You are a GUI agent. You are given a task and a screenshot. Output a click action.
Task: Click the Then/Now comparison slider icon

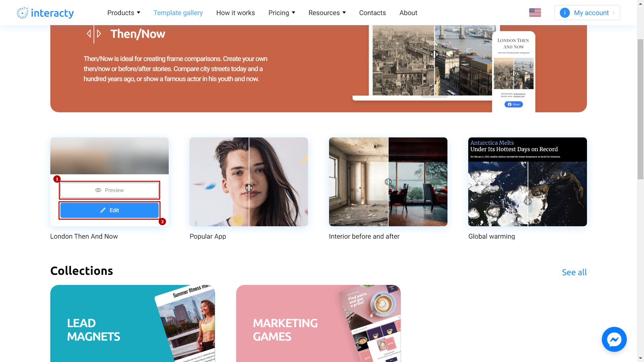coord(94,33)
